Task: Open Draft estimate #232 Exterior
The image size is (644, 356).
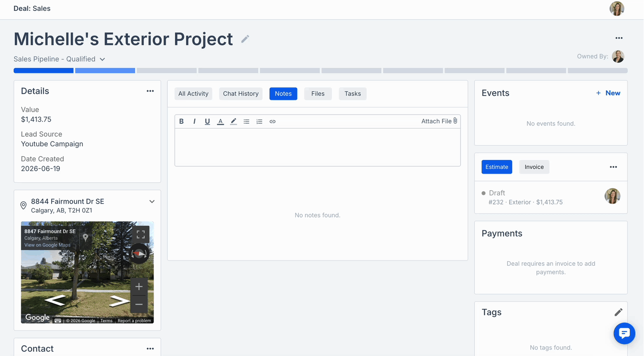Action: [x=551, y=198]
